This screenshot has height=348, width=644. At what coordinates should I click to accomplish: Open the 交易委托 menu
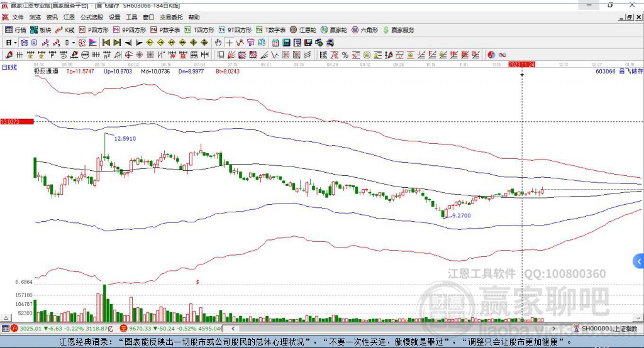point(171,17)
